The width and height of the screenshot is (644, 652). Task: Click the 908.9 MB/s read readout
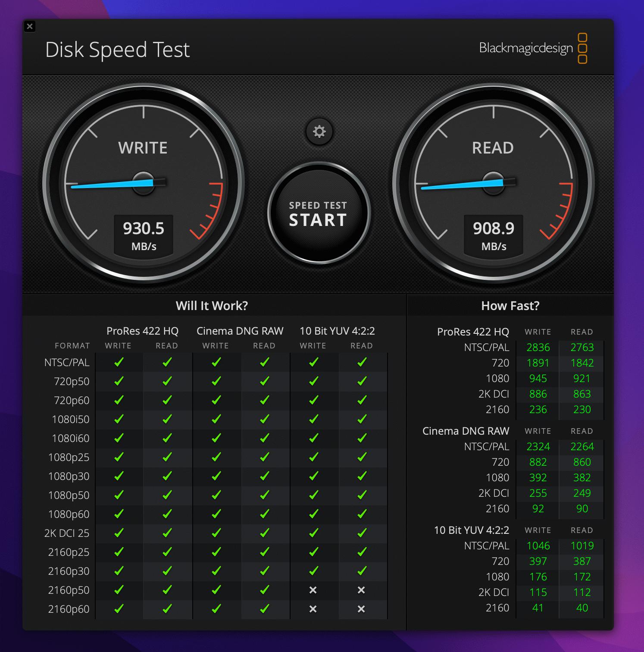(494, 235)
